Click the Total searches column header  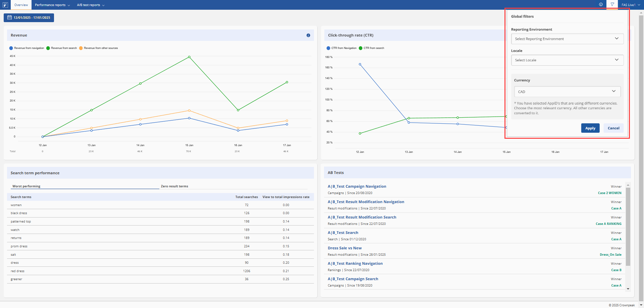(x=247, y=197)
